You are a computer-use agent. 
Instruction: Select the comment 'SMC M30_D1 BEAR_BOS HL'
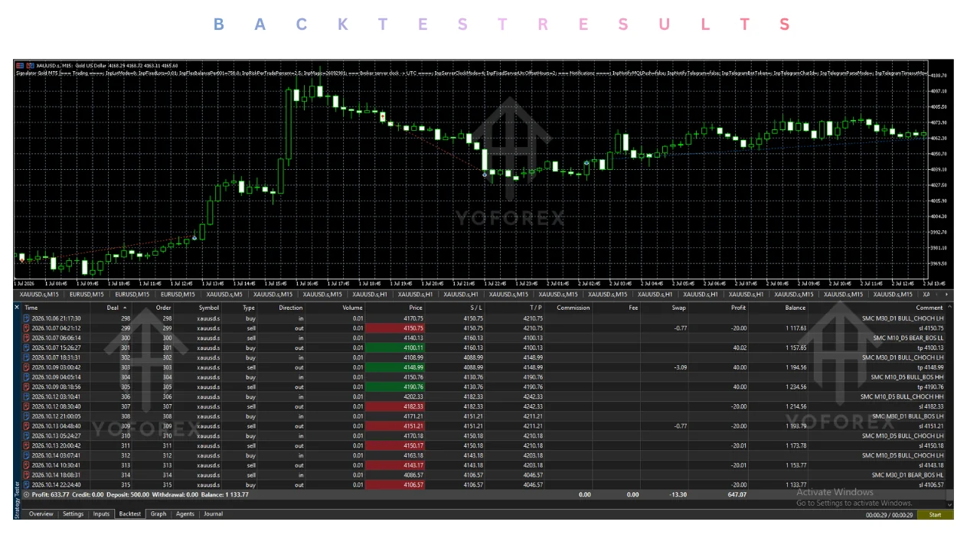pos(909,474)
